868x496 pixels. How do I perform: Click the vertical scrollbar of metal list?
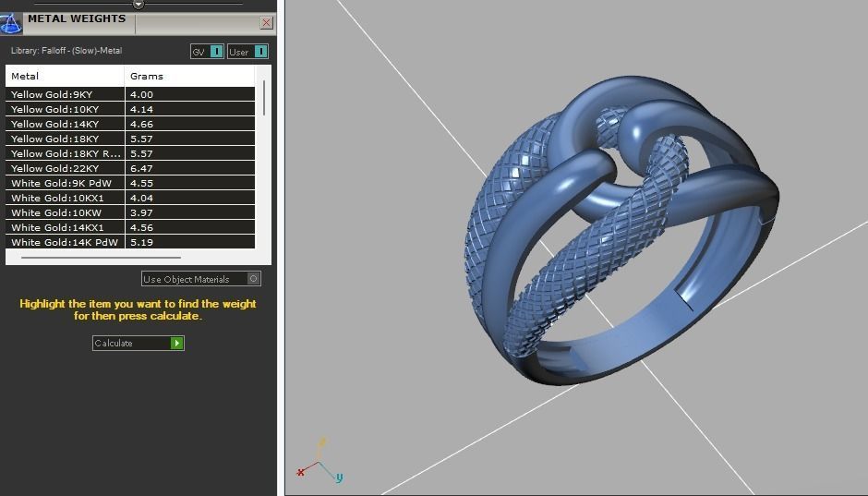point(264,98)
